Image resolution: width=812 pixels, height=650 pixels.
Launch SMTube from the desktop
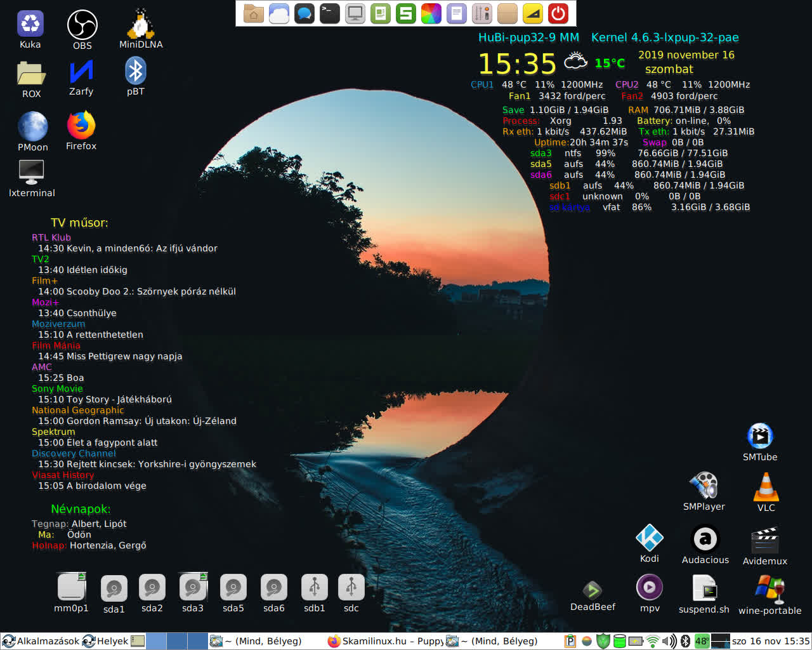pos(760,436)
